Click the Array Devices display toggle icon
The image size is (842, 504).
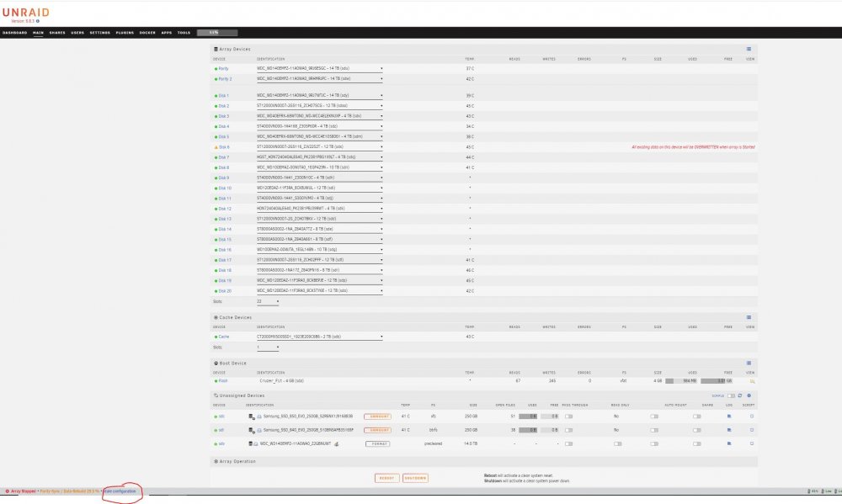[x=749, y=49]
